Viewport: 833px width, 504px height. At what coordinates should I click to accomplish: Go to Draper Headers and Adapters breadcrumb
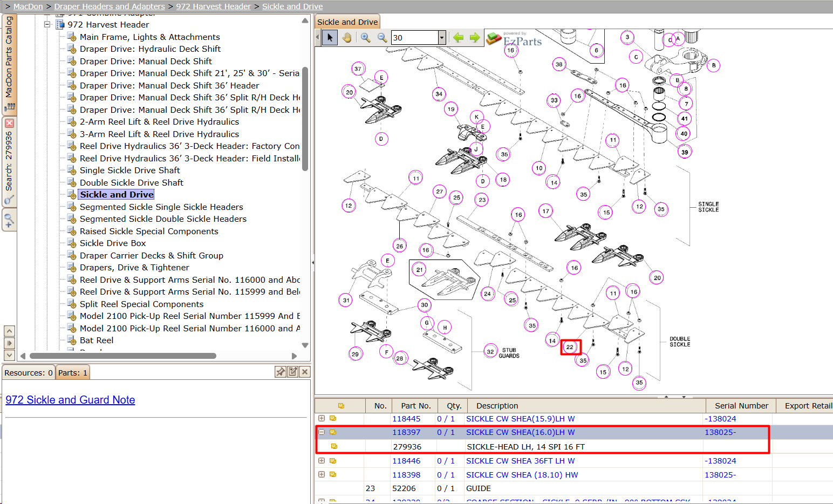tap(110, 6)
